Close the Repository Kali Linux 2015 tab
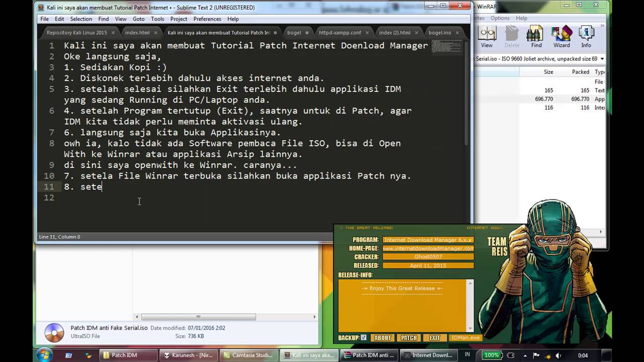Image resolution: width=644 pixels, height=362 pixels. click(113, 33)
